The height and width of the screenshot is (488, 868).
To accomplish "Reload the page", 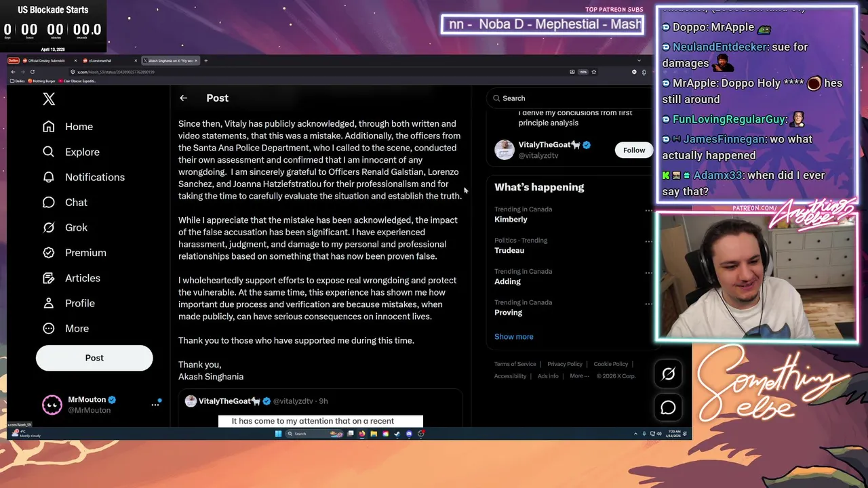I will coord(32,72).
